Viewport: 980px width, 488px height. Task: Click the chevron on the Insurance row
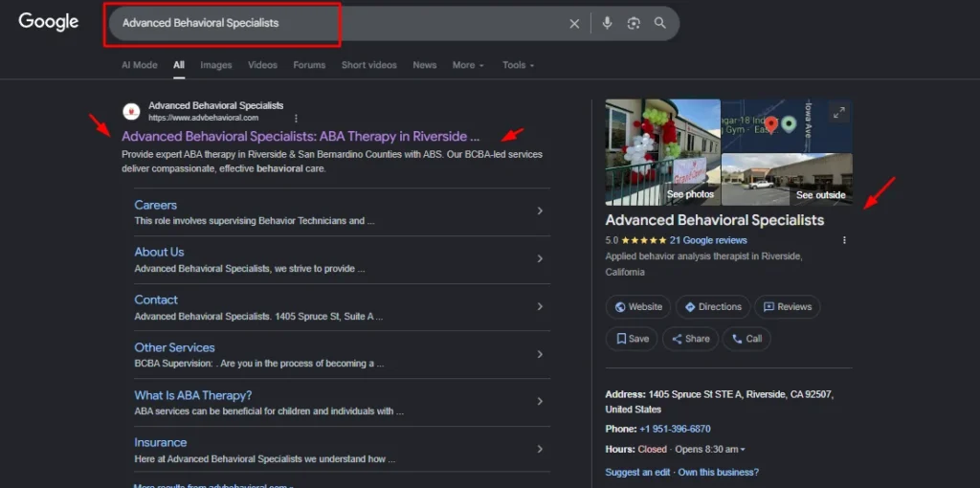pos(540,449)
